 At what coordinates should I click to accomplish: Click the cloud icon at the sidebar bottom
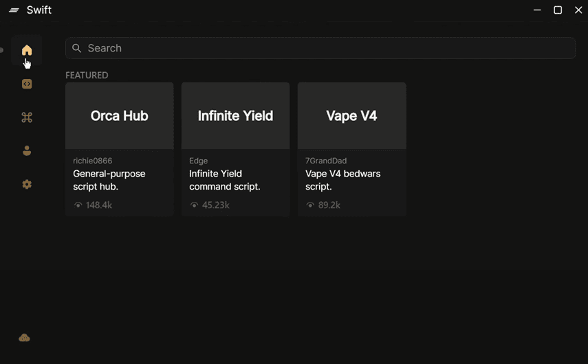coord(24,338)
